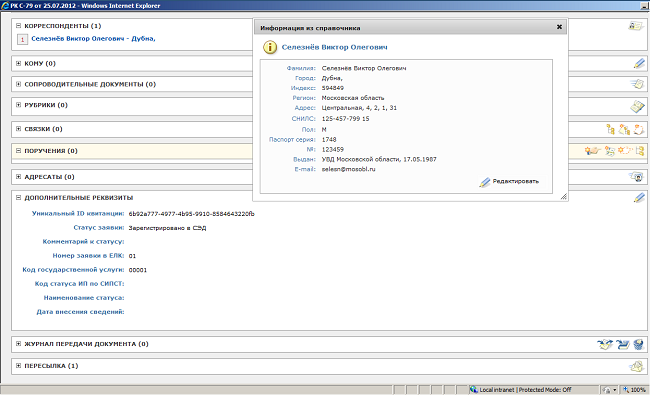Click the trash bin icon in Журнал передачи документа
This screenshot has height=395, width=650.
638,344
